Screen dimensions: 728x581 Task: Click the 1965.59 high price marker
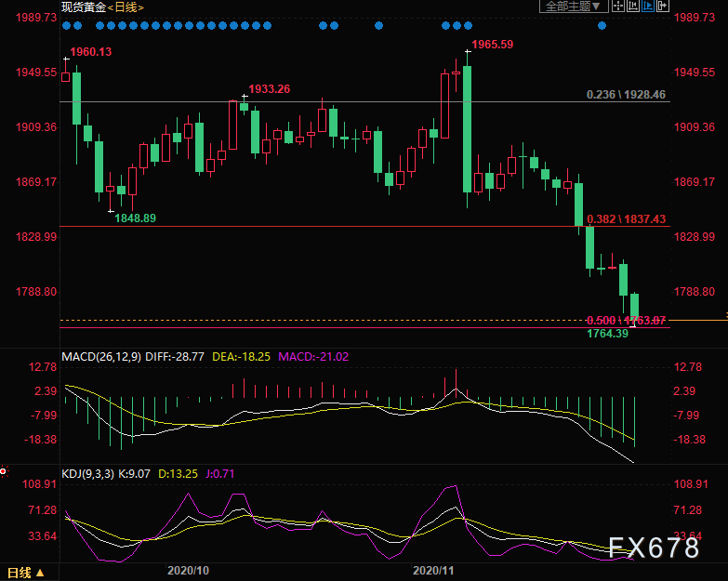(493, 45)
